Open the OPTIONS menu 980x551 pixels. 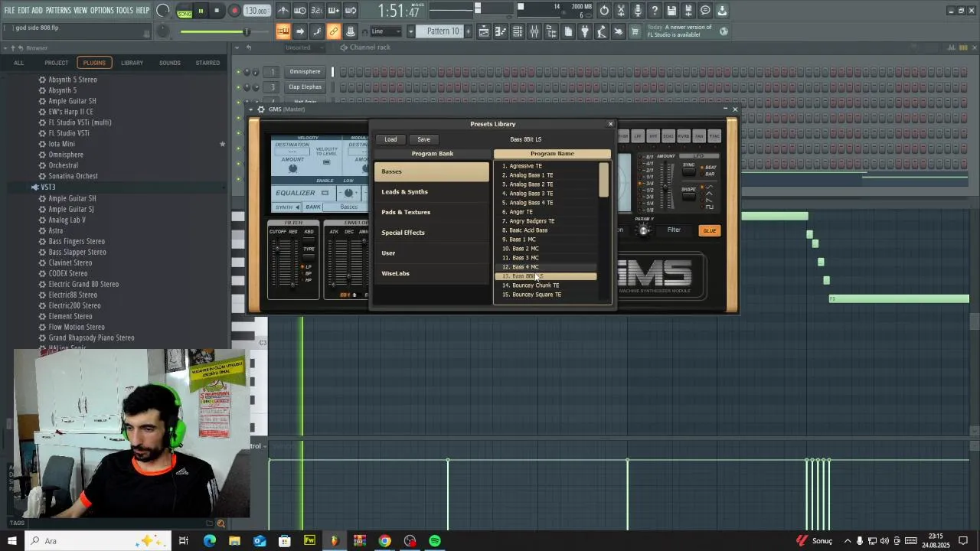pyautogui.click(x=102, y=10)
